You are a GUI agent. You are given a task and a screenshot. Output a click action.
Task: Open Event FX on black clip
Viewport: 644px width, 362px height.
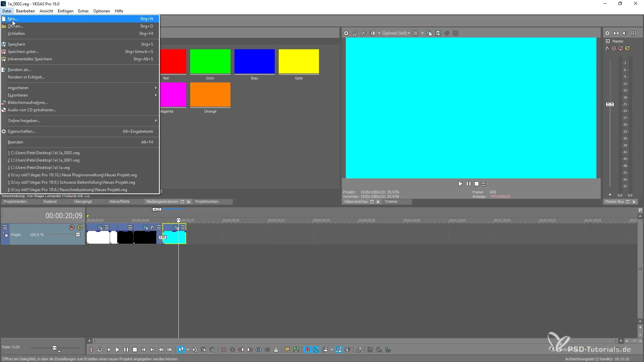pyautogui.click(x=152, y=227)
